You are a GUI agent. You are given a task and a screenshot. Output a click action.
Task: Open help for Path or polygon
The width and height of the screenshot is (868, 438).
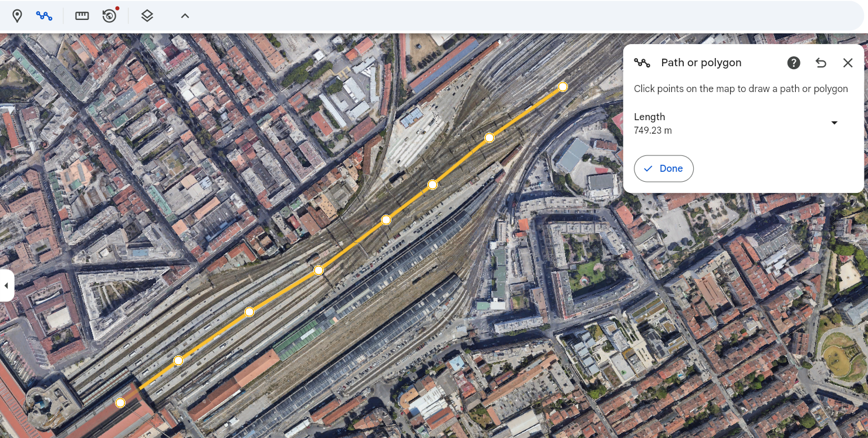[x=793, y=63]
